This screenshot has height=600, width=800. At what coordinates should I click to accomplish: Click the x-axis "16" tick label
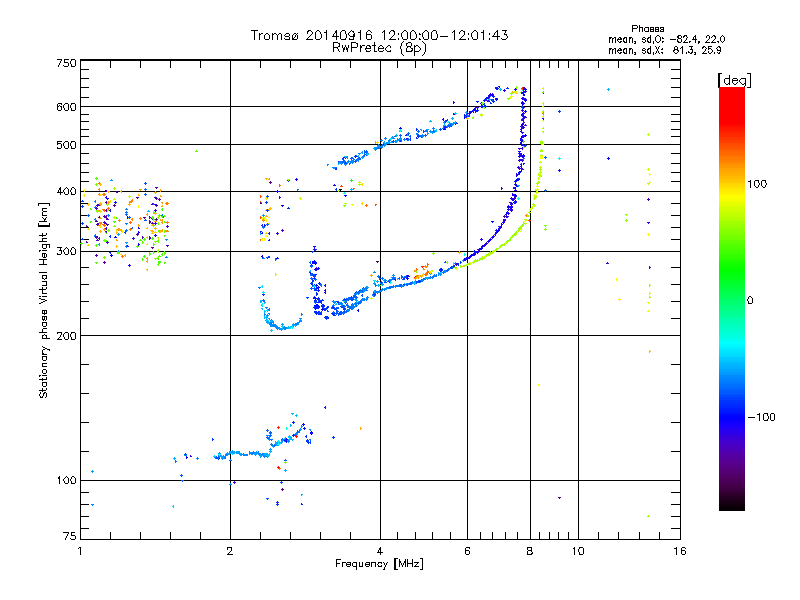pyautogui.click(x=680, y=551)
